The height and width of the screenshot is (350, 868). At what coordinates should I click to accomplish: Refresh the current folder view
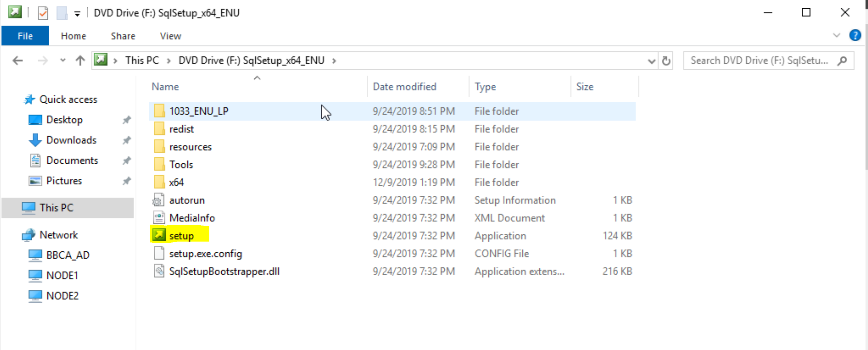pos(666,61)
